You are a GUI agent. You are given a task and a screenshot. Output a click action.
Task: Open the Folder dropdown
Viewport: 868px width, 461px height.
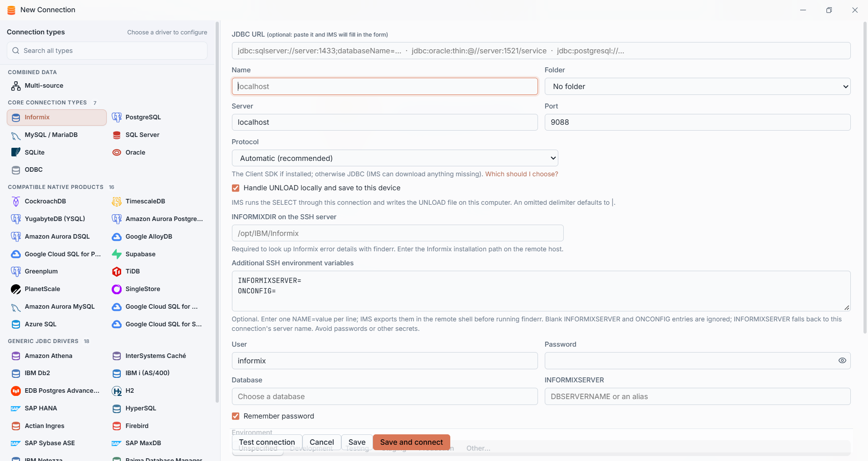[x=698, y=86]
